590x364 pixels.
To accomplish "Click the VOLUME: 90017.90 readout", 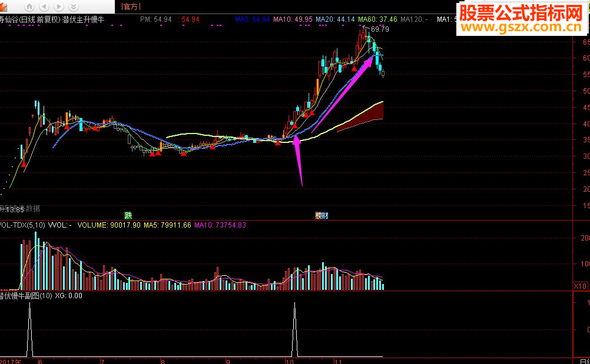I will pyautogui.click(x=109, y=225).
